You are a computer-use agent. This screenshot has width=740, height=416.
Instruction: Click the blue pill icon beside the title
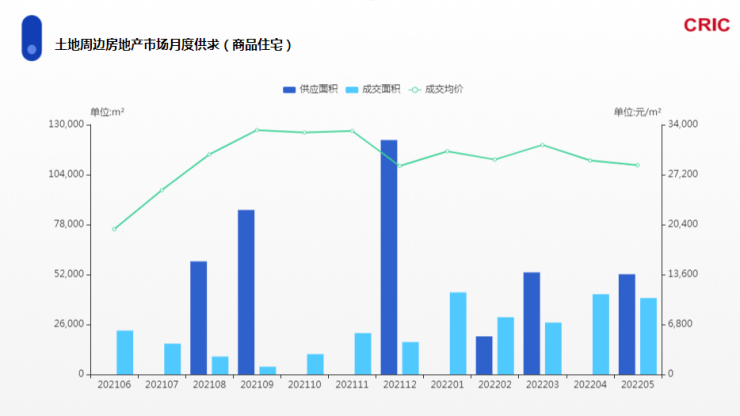(32, 38)
